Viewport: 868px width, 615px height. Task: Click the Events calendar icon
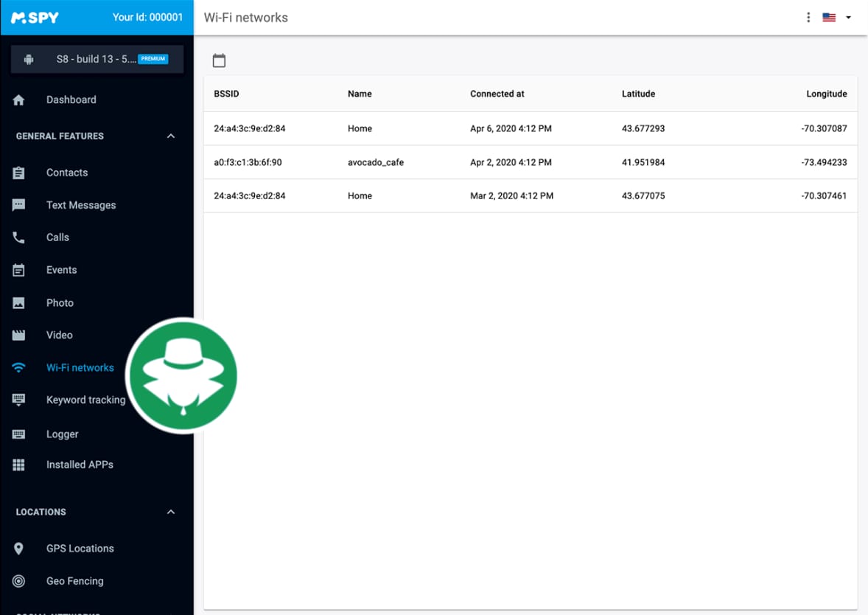pyautogui.click(x=18, y=269)
